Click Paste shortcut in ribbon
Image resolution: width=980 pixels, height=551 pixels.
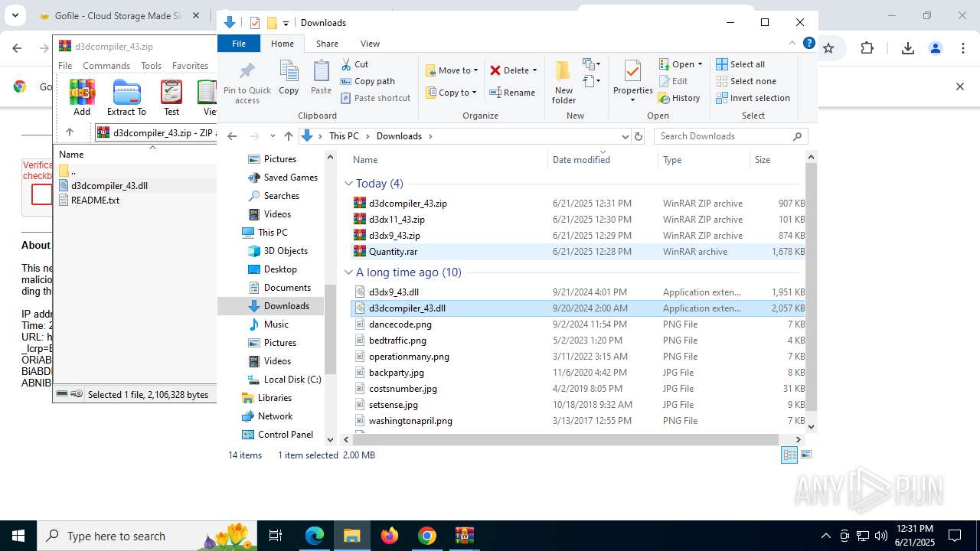[375, 98]
